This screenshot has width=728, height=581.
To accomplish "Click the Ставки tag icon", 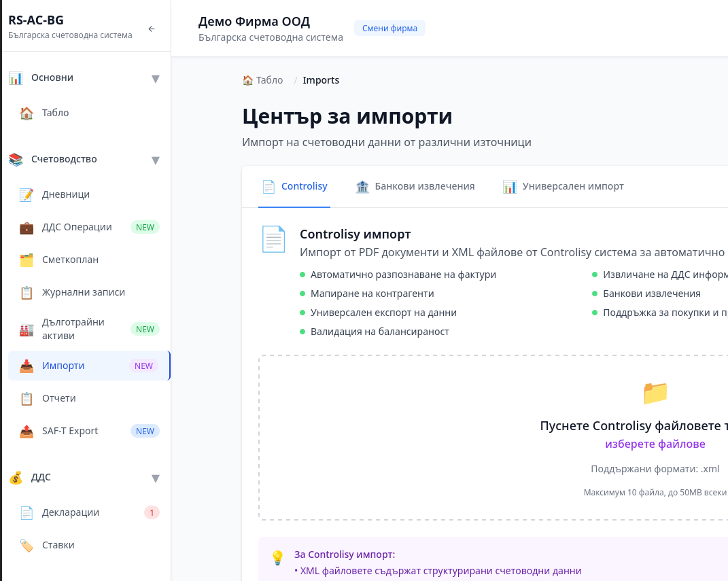I will (x=27, y=546).
